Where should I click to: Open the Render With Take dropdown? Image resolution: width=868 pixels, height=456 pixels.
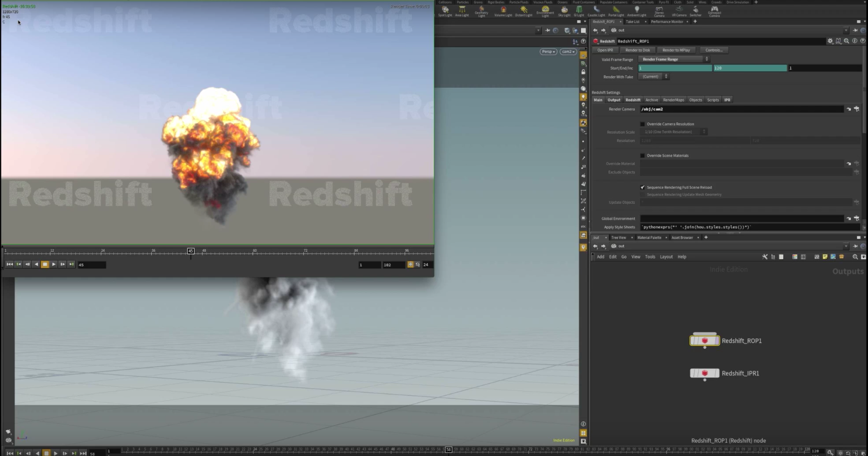654,77
